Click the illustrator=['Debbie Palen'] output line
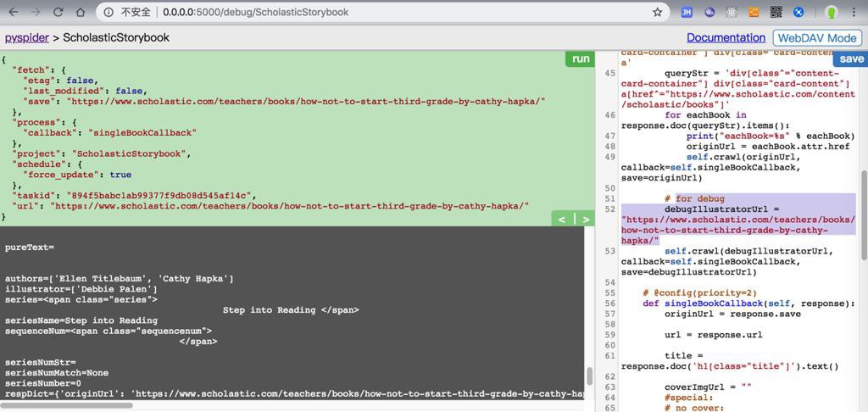The height and width of the screenshot is (412, 868). [81, 289]
